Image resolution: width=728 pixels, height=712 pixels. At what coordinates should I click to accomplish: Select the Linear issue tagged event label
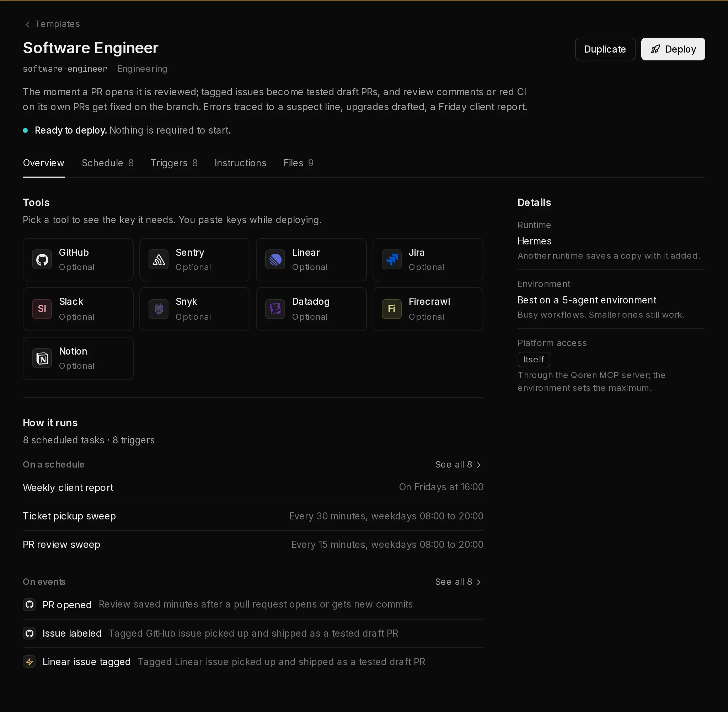pos(86,662)
